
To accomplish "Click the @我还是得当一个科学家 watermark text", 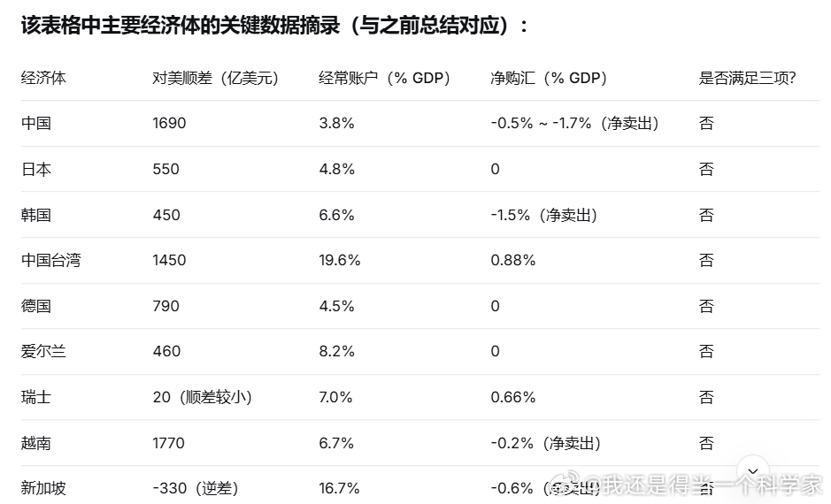I will (704, 484).
